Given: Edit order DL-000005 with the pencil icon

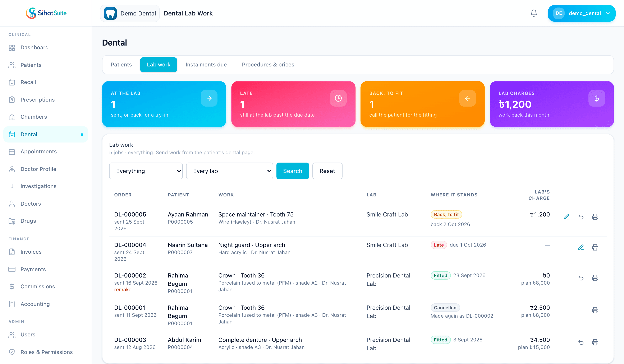Looking at the screenshot, I should click(566, 217).
